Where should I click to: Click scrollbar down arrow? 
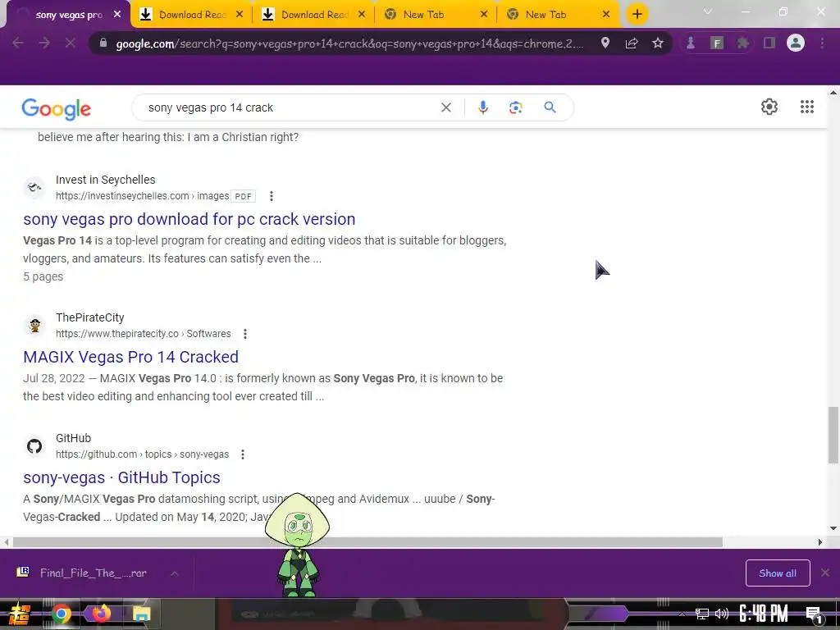click(x=833, y=529)
